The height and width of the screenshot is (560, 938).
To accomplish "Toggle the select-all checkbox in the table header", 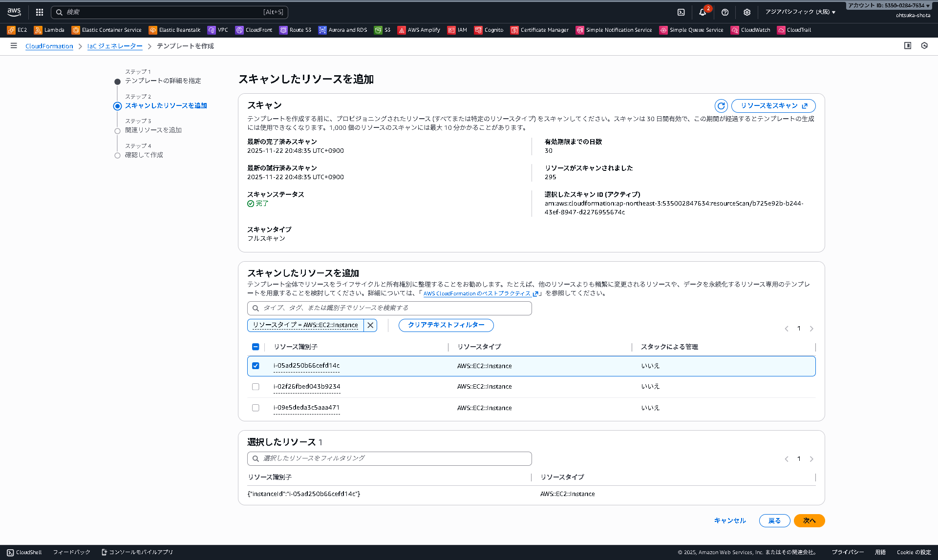I will pyautogui.click(x=256, y=347).
